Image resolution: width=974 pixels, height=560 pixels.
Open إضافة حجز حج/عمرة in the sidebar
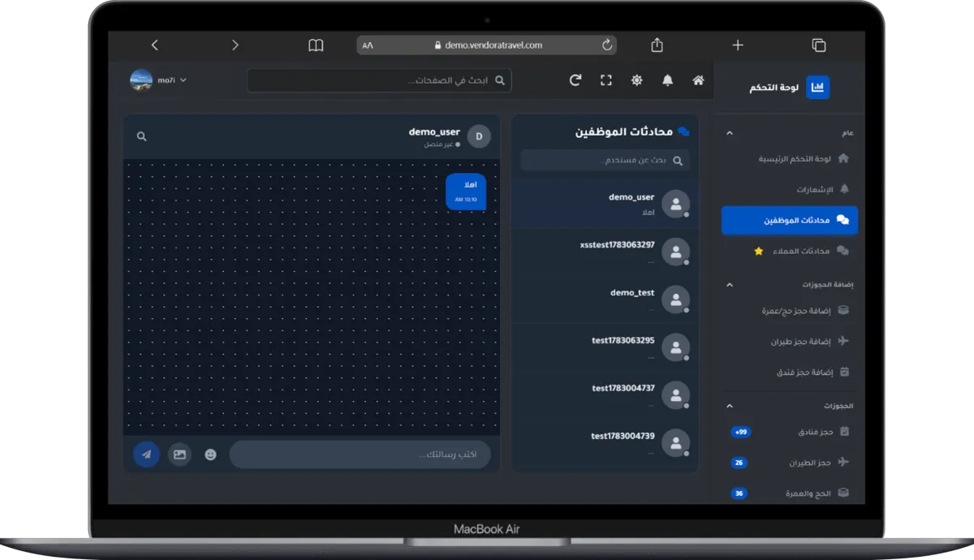pyautogui.click(x=790, y=310)
